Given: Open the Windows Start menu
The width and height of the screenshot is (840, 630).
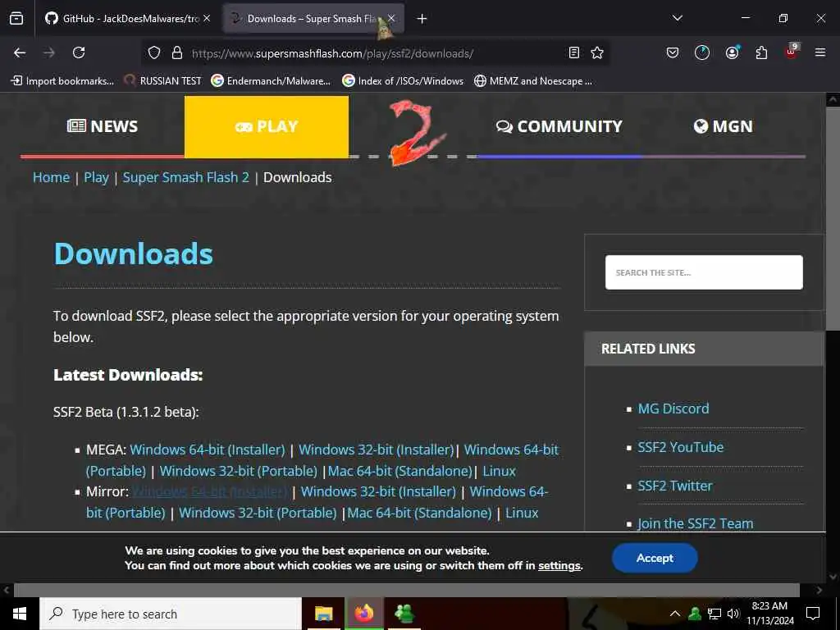Looking at the screenshot, I should 20,614.
